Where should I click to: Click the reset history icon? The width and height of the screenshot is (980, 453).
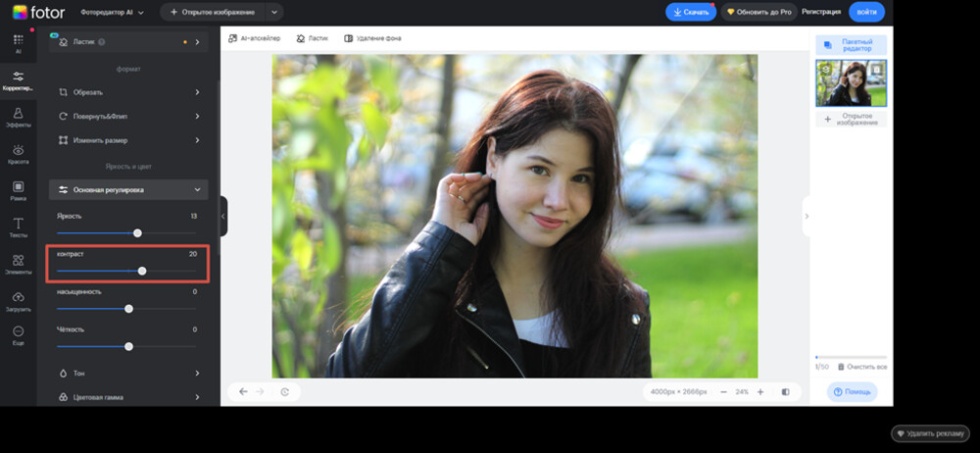[285, 391]
